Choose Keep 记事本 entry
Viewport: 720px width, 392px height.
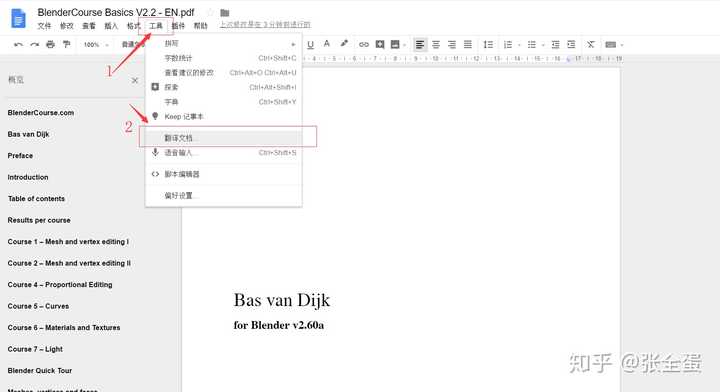pos(224,117)
